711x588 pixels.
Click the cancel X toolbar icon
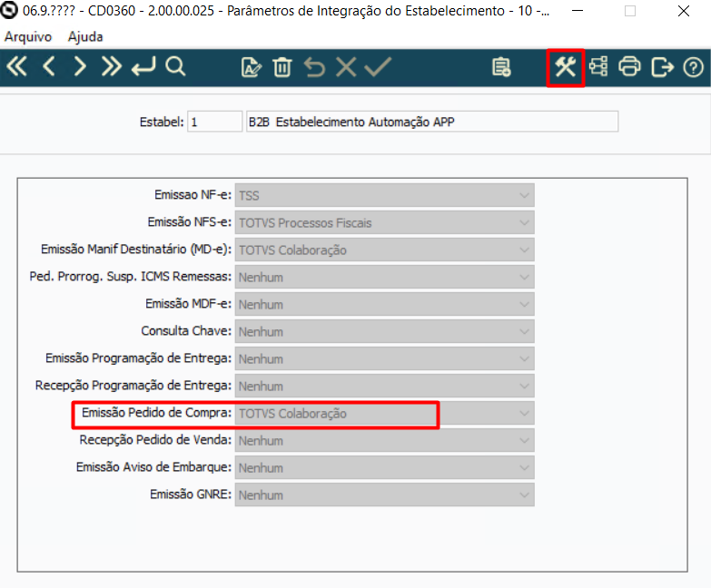(x=347, y=67)
